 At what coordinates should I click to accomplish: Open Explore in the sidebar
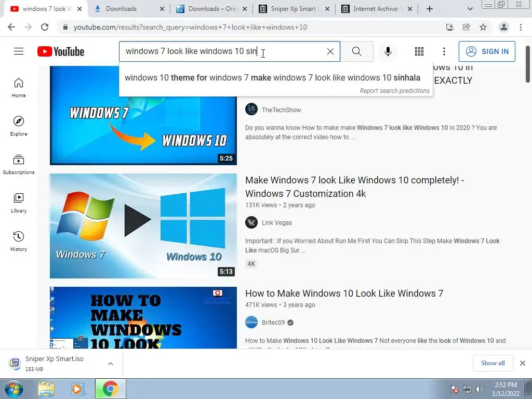(x=19, y=126)
